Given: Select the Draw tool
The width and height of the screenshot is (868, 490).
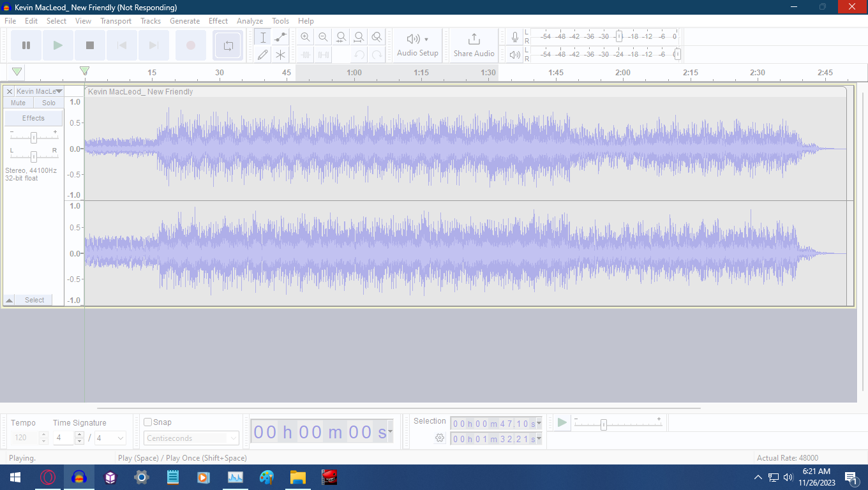Looking at the screenshot, I should point(262,54).
